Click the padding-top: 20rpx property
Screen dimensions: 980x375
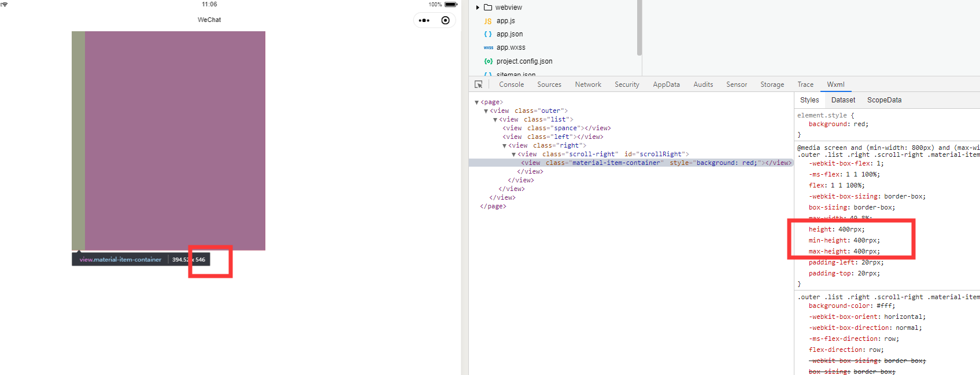[844, 274]
